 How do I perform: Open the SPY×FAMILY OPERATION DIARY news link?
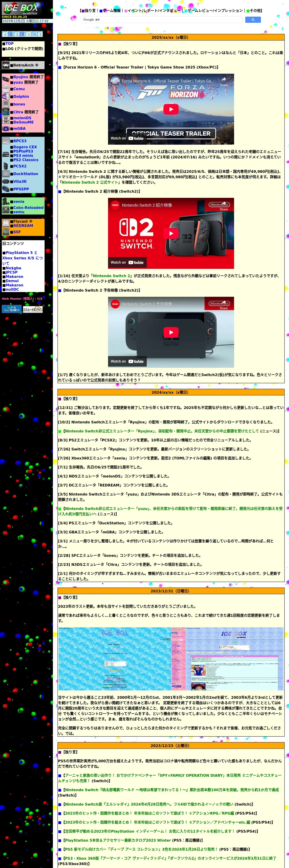pos(169,778)
